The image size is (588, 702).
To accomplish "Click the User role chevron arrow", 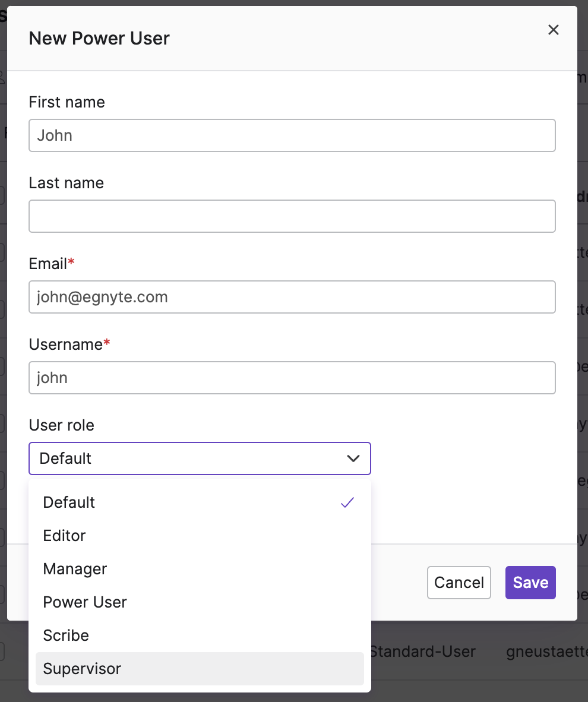I will (353, 458).
